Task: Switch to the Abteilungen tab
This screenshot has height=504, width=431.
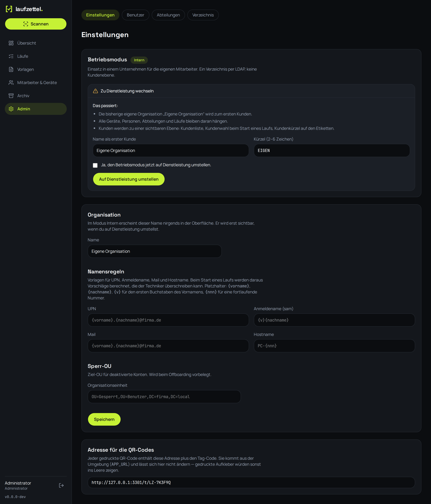Action: [x=168, y=15]
